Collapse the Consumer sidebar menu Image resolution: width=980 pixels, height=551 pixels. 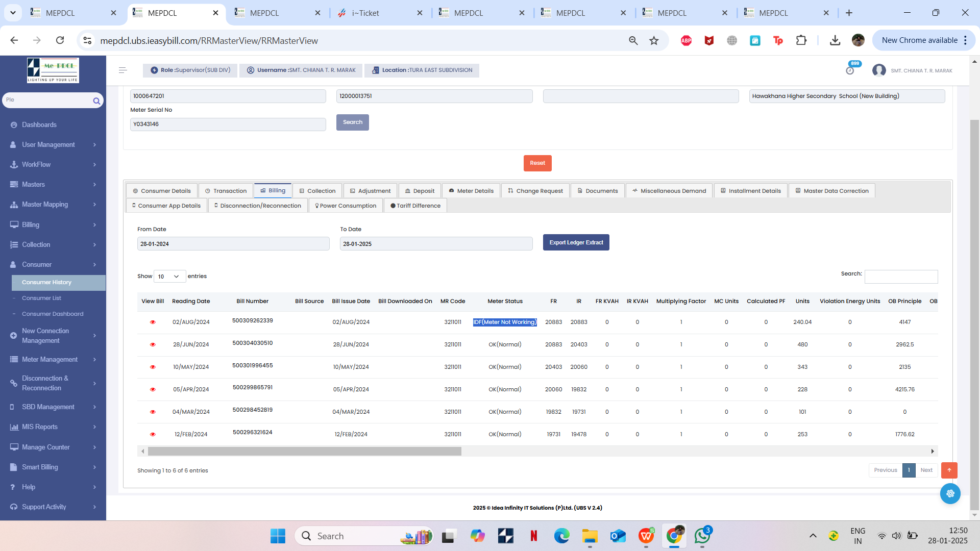pos(53,265)
